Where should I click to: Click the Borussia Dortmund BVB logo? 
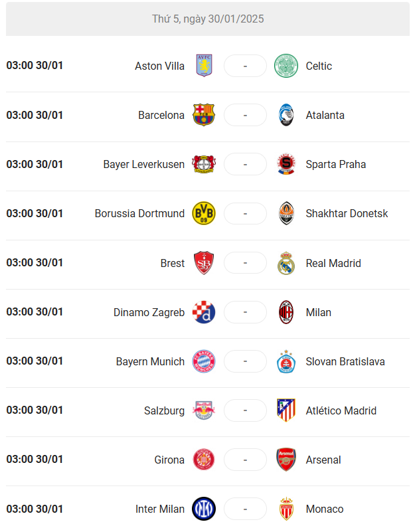[204, 213]
